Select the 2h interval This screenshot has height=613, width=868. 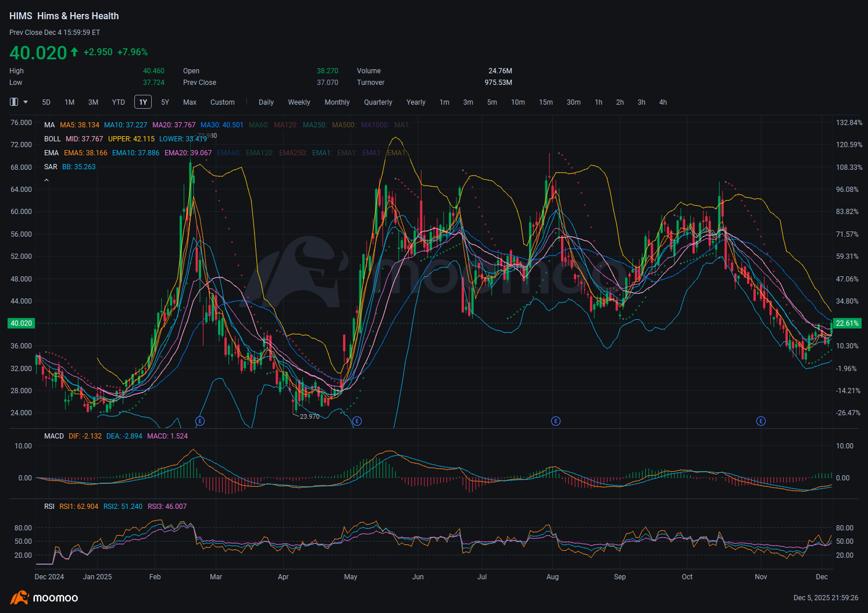click(x=620, y=102)
